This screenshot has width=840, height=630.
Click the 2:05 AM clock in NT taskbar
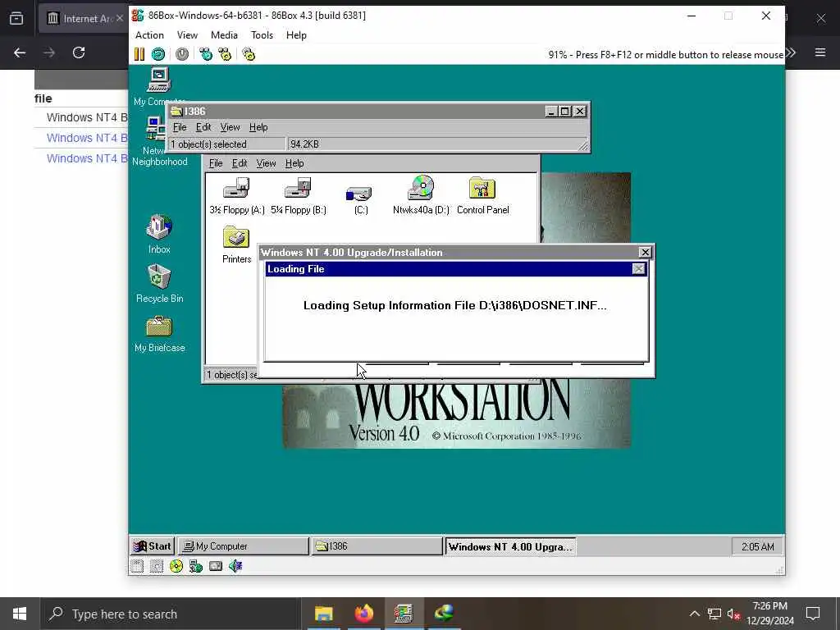point(757,546)
